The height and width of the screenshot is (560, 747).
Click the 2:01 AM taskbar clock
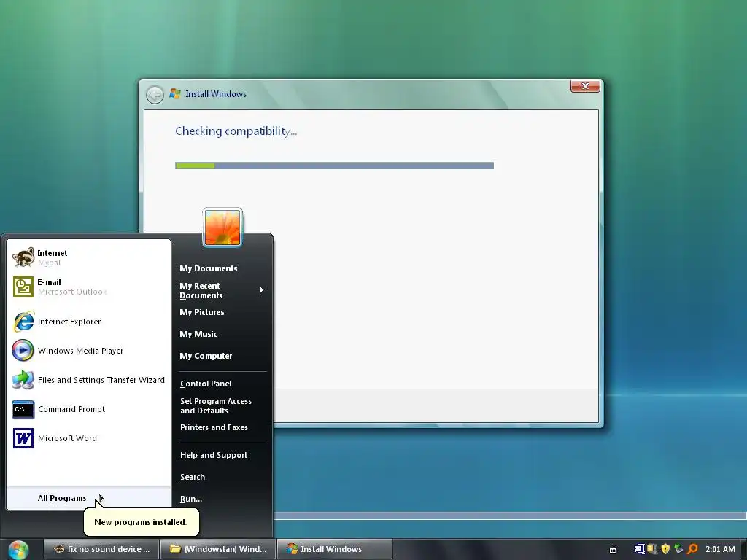pos(720,550)
